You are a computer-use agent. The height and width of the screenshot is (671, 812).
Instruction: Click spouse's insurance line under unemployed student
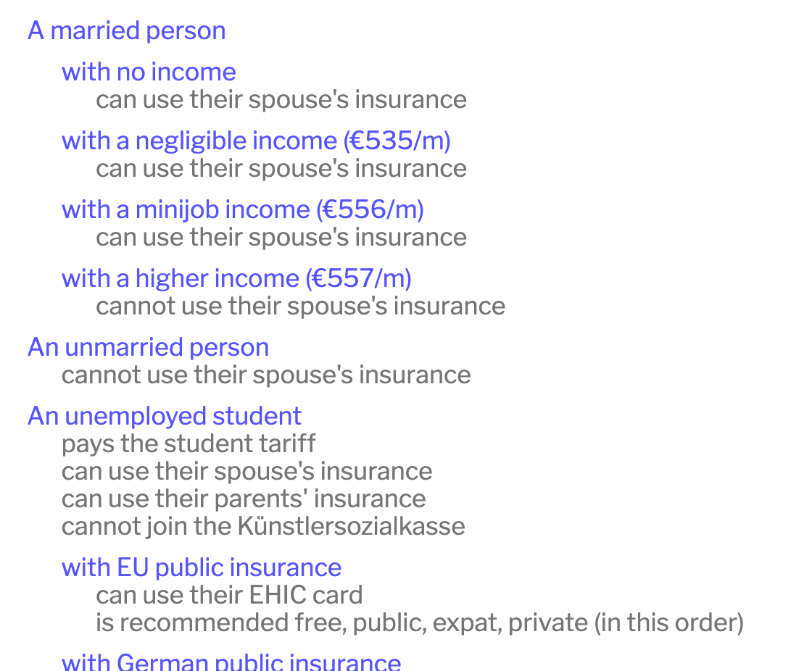coord(246,471)
